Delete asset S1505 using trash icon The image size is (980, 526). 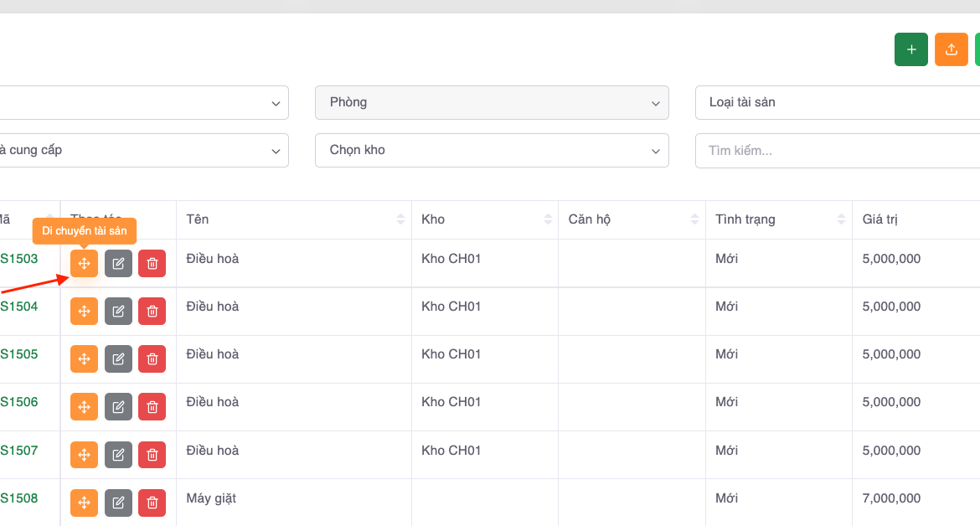click(x=152, y=359)
